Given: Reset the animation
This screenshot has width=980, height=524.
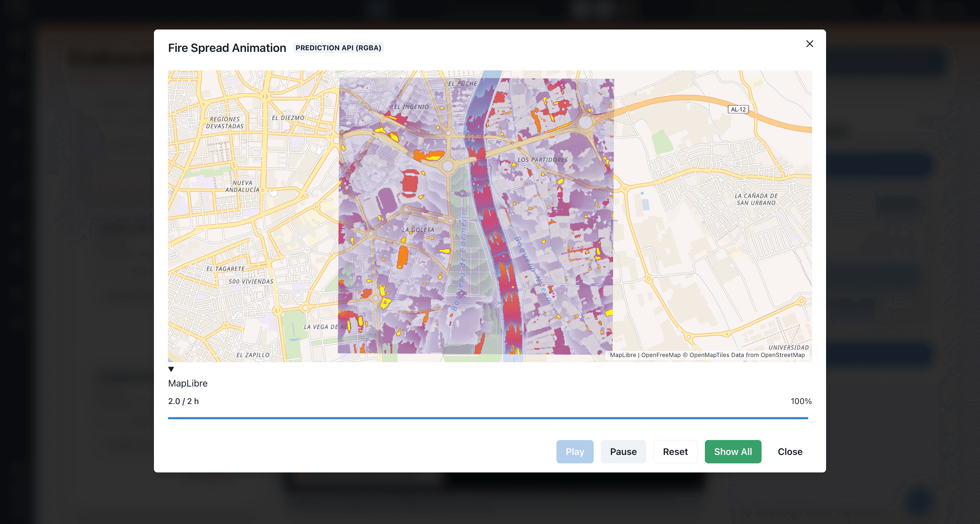Looking at the screenshot, I should (x=675, y=452).
